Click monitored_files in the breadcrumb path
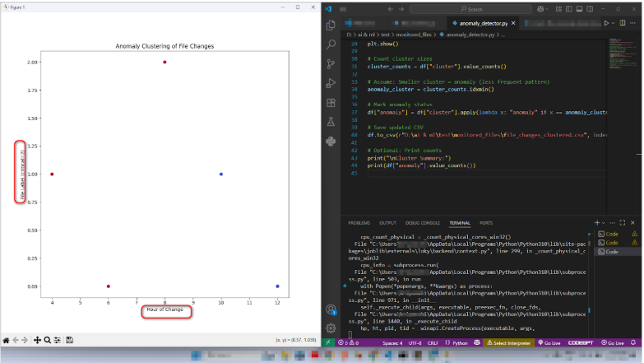 [x=414, y=35]
